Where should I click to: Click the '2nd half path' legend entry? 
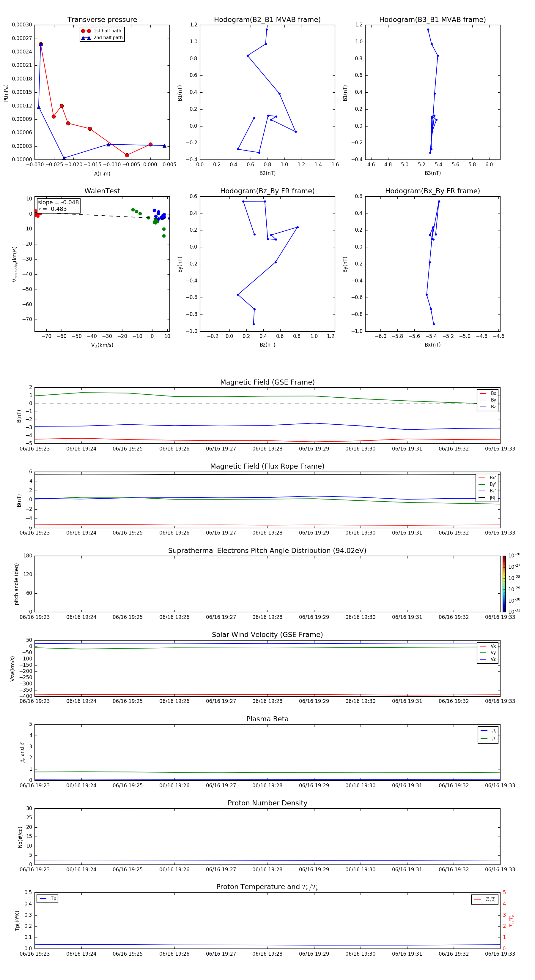(102, 38)
